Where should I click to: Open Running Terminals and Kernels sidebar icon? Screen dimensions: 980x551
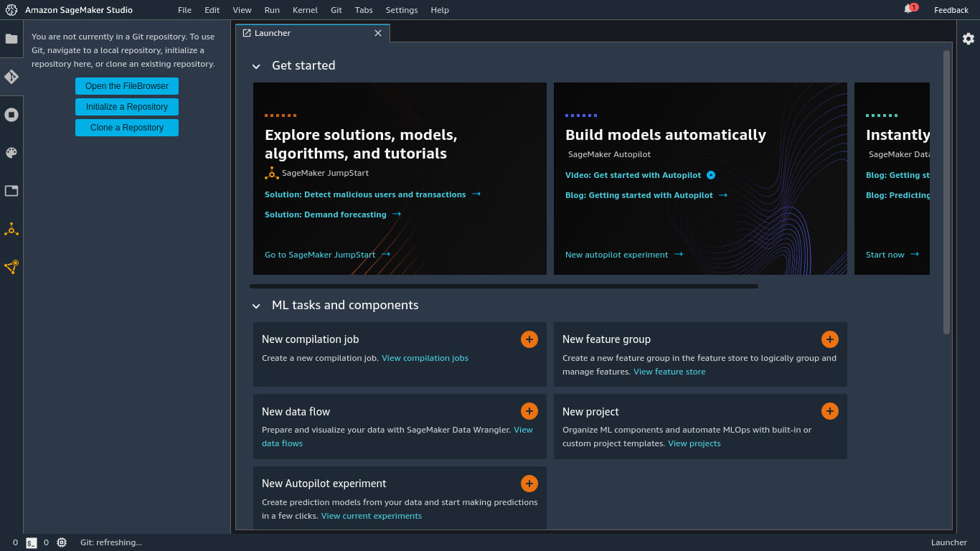click(x=11, y=115)
